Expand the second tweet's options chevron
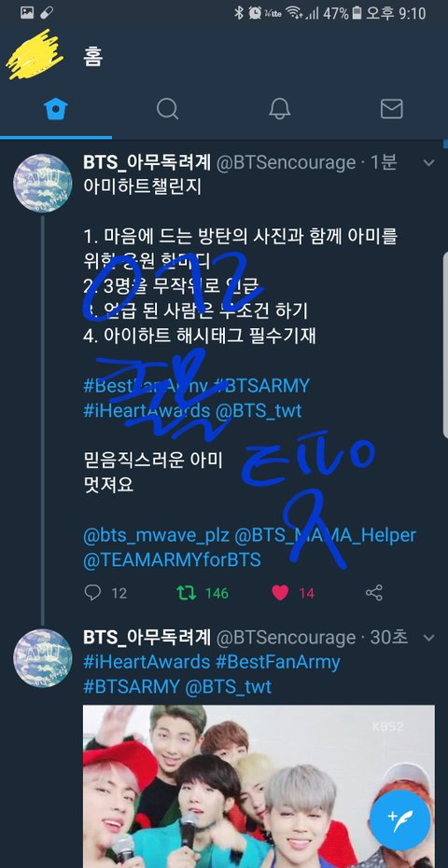 [x=428, y=638]
